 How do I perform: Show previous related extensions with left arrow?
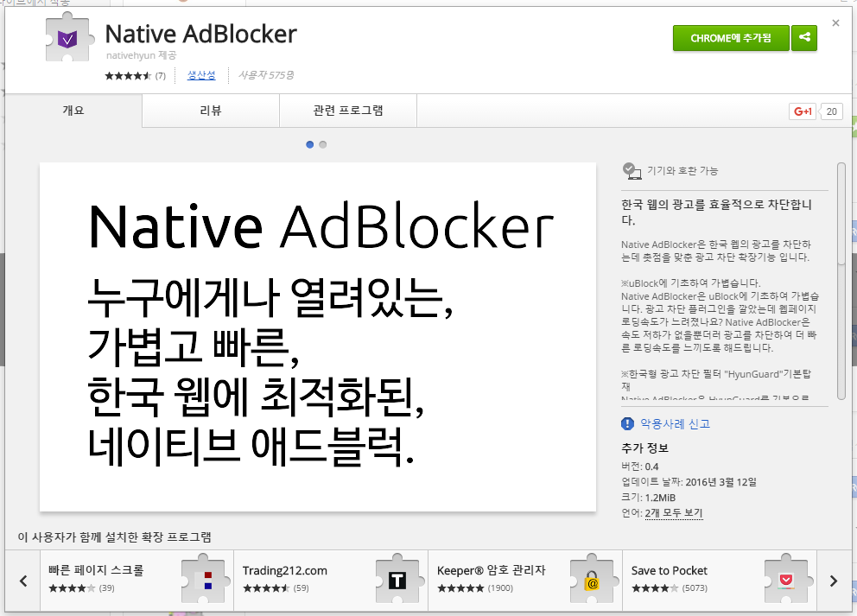pos(23,581)
